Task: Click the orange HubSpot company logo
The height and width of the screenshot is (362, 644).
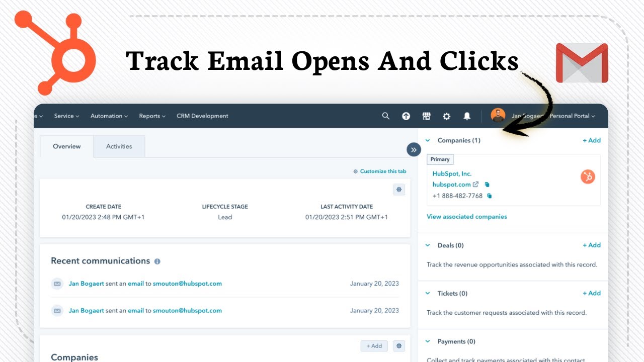Action: tap(588, 176)
